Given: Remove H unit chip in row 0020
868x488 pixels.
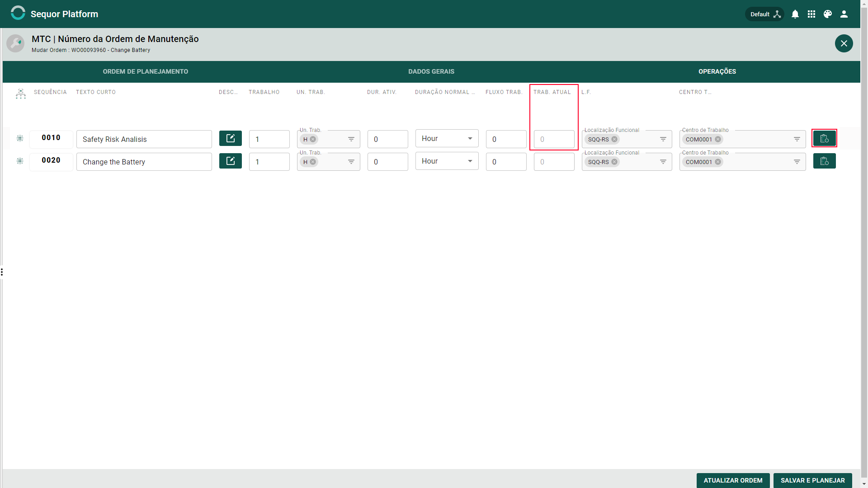Looking at the screenshot, I should 313,162.
